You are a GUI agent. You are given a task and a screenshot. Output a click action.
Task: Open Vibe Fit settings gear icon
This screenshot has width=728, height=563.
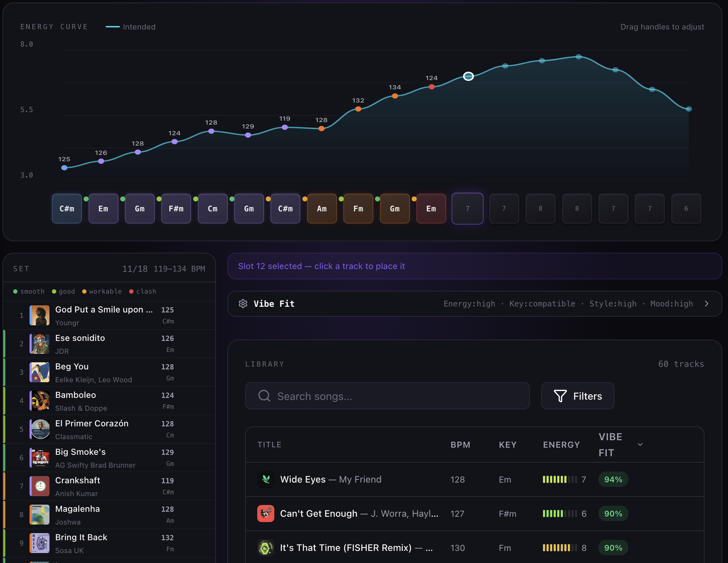click(243, 304)
